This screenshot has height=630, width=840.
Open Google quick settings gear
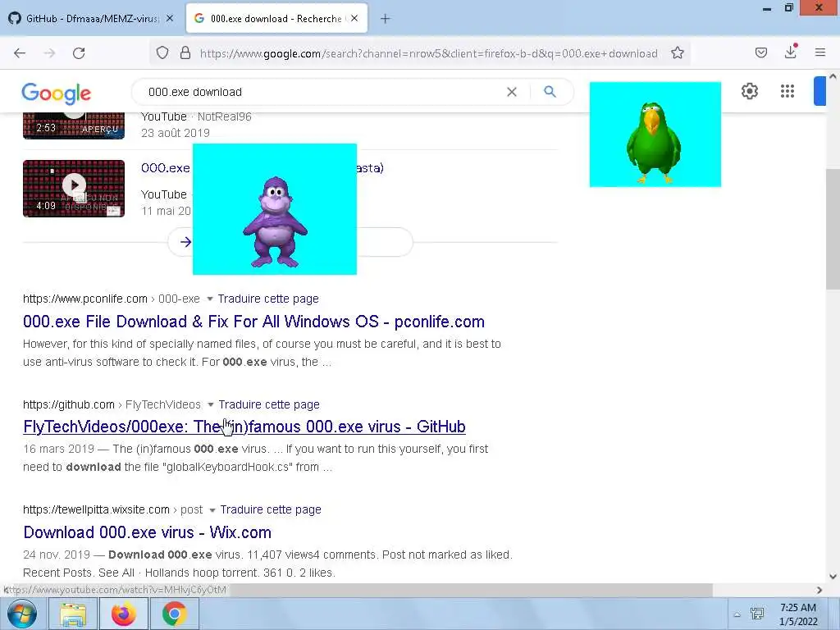(x=750, y=91)
